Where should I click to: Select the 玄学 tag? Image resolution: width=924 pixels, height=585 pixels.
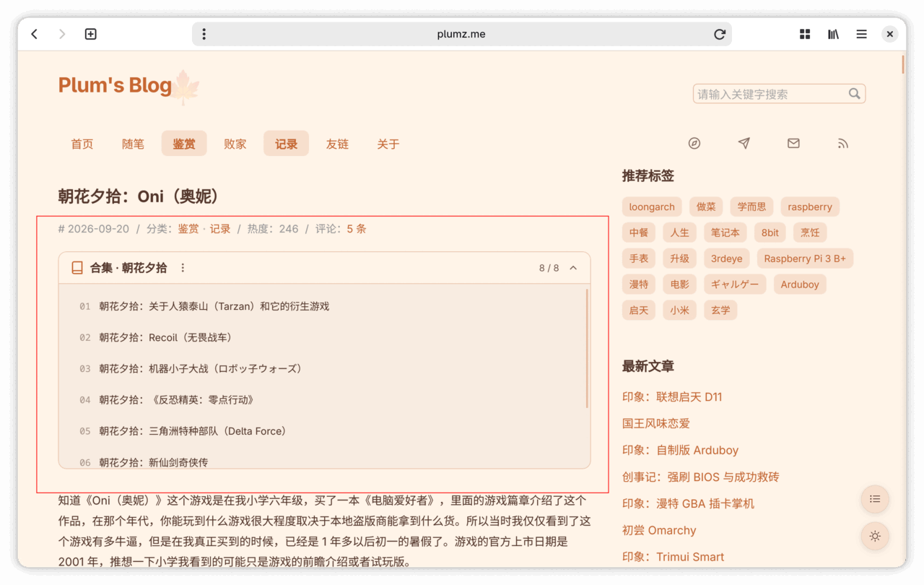pos(720,311)
